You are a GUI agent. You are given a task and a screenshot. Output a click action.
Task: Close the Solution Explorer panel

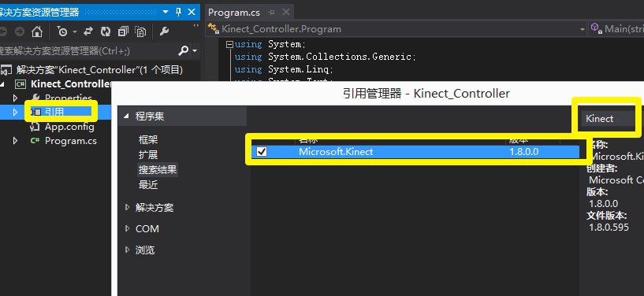tap(192, 12)
